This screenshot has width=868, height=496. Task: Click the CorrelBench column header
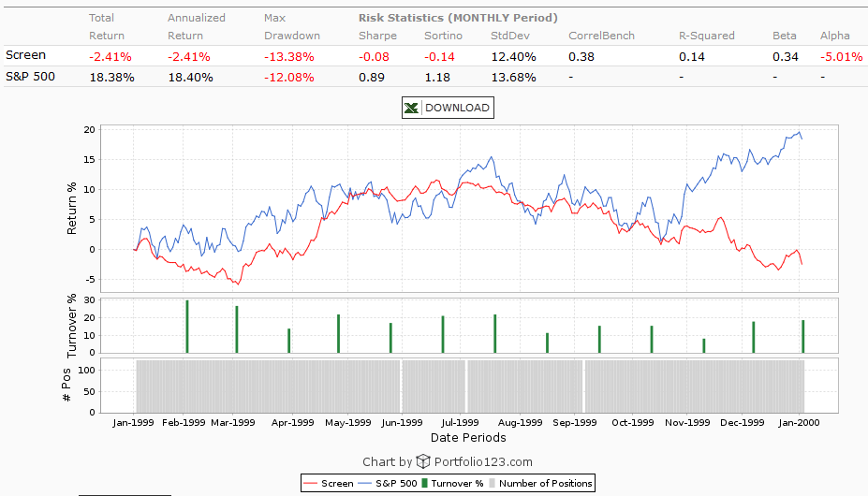tap(602, 36)
